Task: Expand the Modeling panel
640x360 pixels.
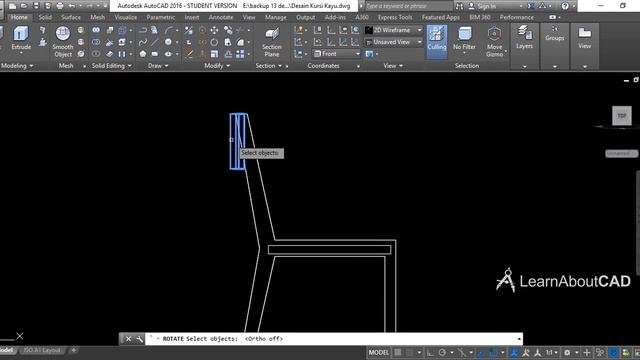Action: (17, 66)
